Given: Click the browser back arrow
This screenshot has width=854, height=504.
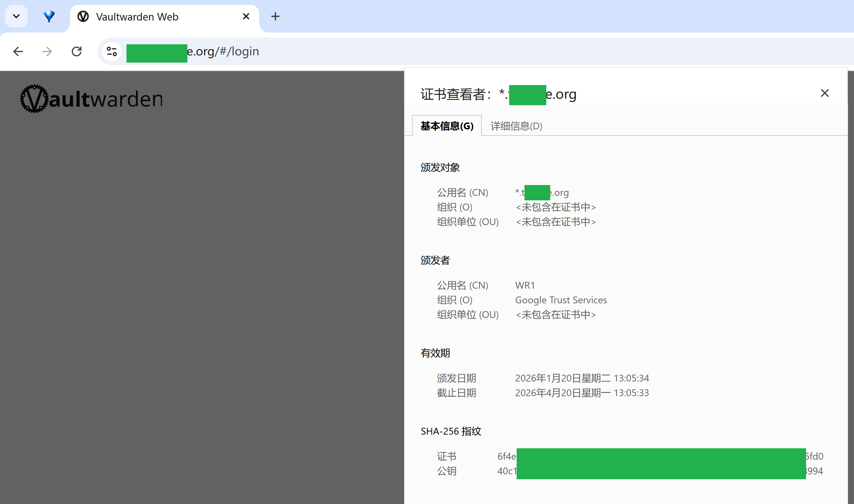Looking at the screenshot, I should click(x=18, y=51).
